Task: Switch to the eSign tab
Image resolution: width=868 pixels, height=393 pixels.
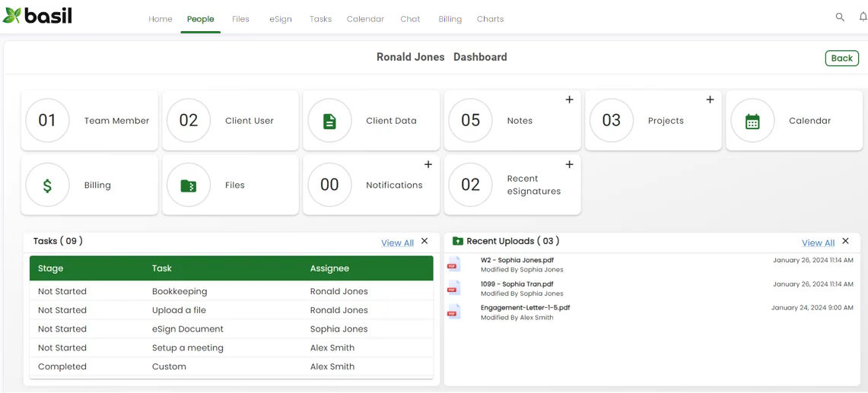Action: point(280,19)
